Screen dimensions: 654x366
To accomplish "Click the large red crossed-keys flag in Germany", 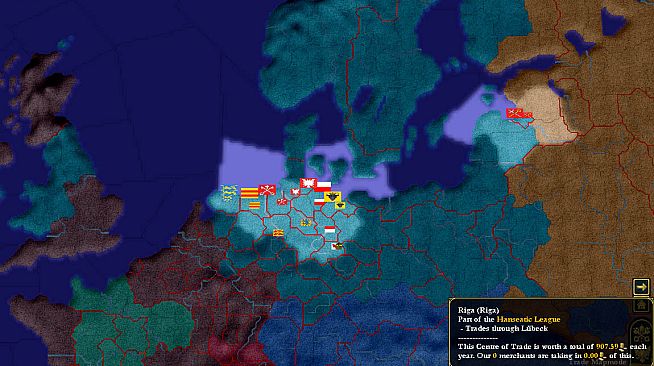I will point(267,190).
